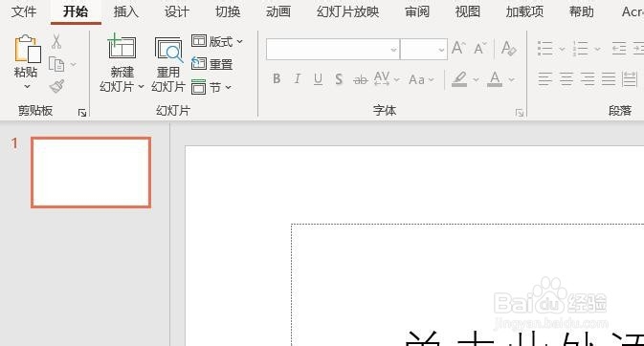Expand the numbering dropdown arrow
Screen dimensions: 644x346
(x=597, y=50)
